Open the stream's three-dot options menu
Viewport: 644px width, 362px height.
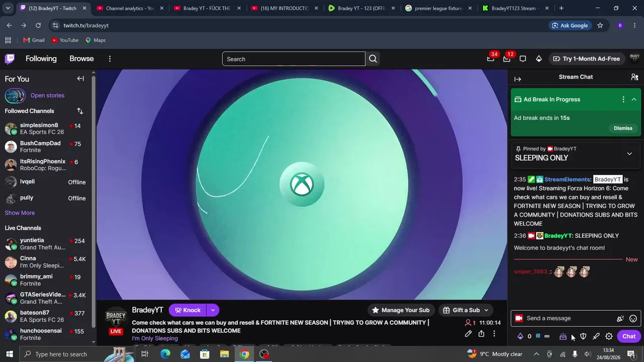click(494, 334)
